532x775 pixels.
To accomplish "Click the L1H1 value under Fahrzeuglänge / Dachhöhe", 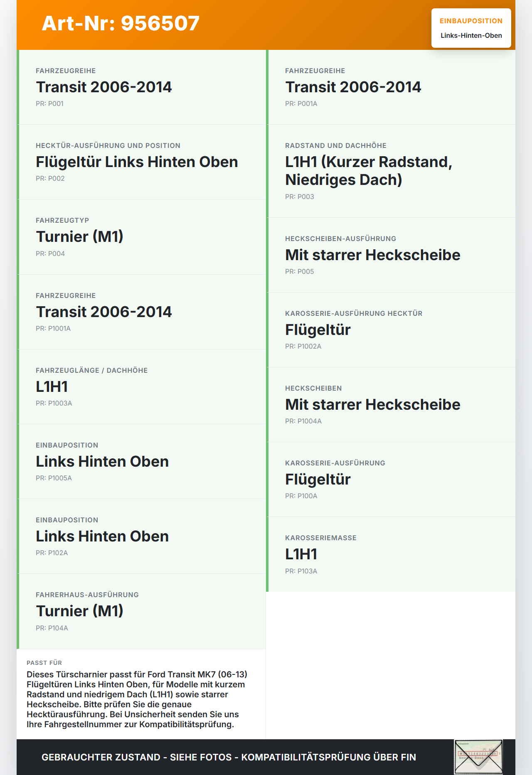I will 52,387.
